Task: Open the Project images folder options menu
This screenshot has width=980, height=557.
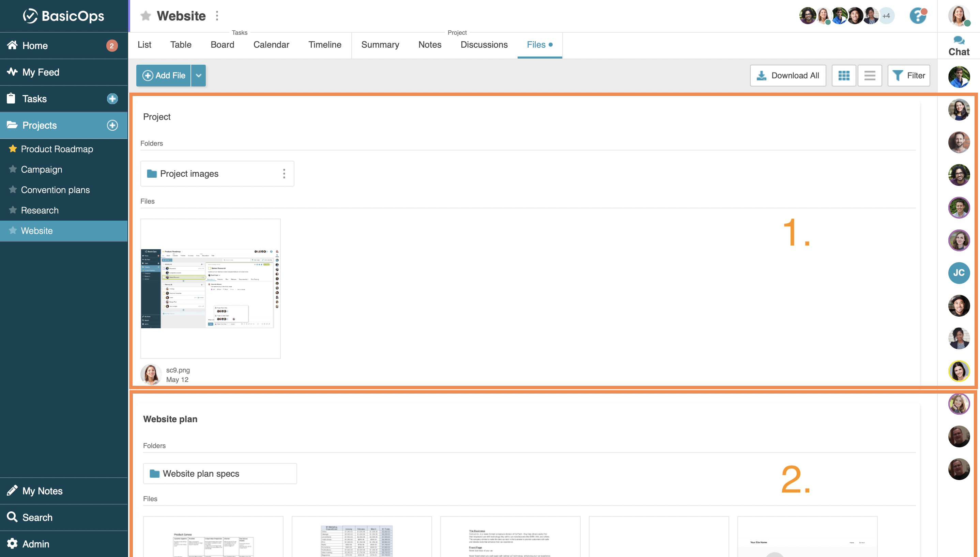Action: (x=284, y=174)
